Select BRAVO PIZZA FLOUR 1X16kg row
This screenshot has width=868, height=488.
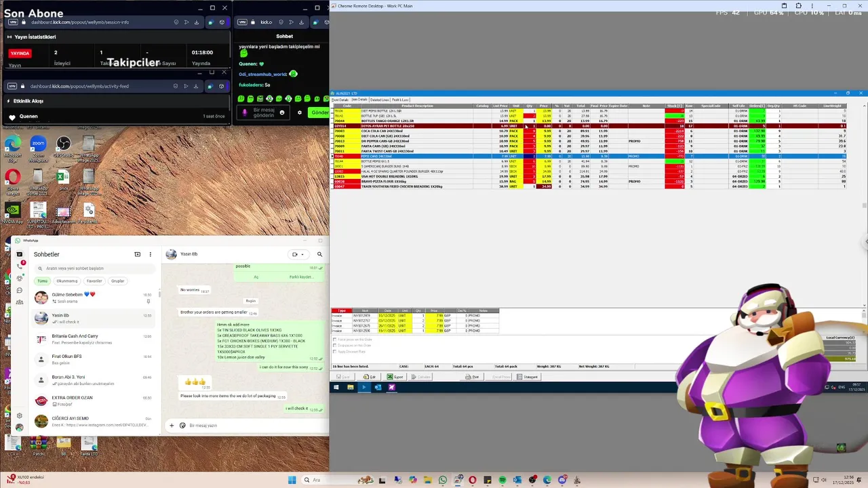(589, 181)
